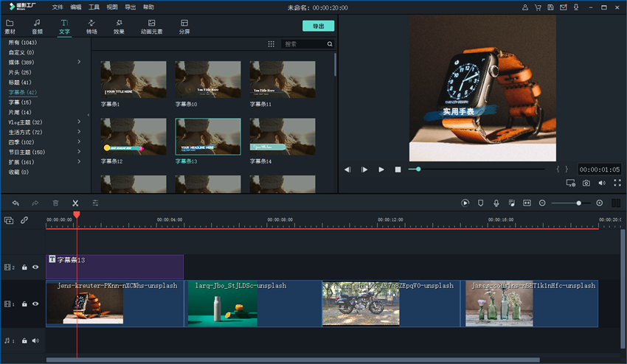Expand the 节日主题 (150) category arrow
This screenshot has height=364, width=627.
pyautogui.click(x=79, y=152)
